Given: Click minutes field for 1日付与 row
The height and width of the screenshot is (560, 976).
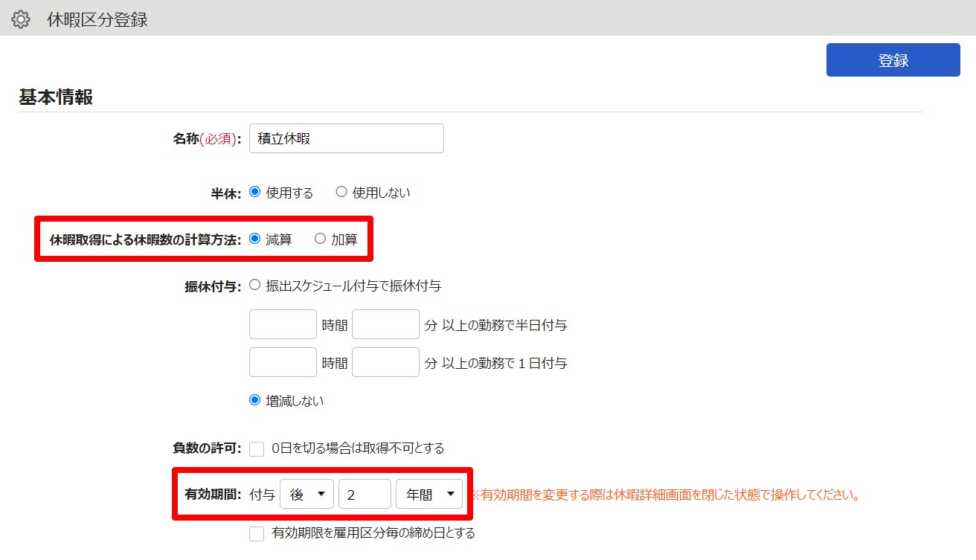Looking at the screenshot, I should [x=385, y=362].
